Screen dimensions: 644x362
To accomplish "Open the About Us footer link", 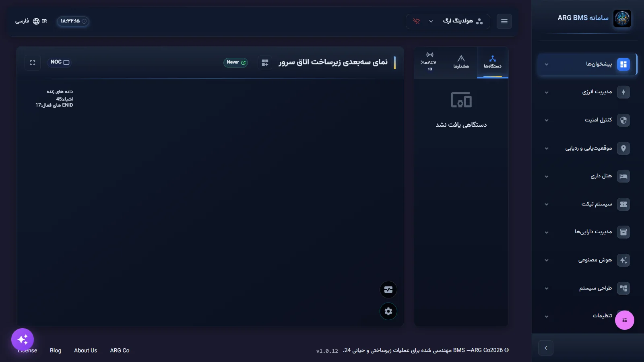I will click(x=86, y=351).
